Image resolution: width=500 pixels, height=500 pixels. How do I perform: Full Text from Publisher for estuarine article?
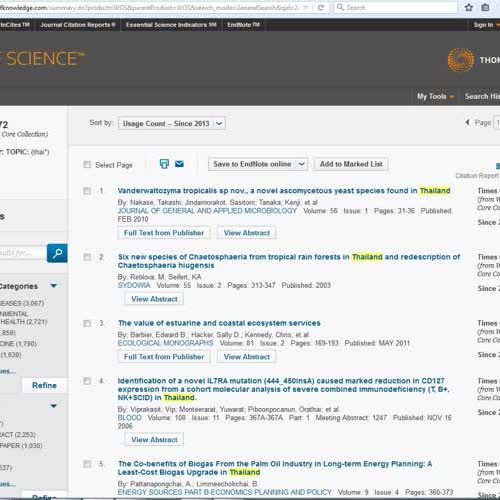tap(164, 357)
